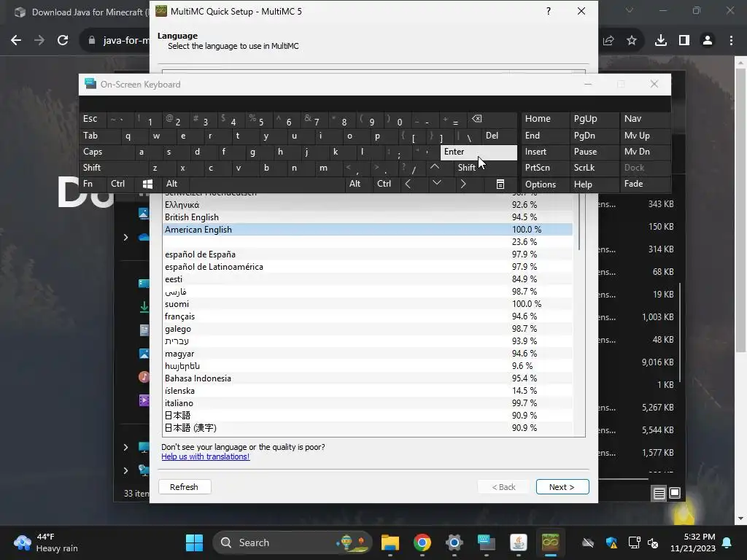Select français language row
The height and width of the screenshot is (560, 747).
(x=368, y=316)
